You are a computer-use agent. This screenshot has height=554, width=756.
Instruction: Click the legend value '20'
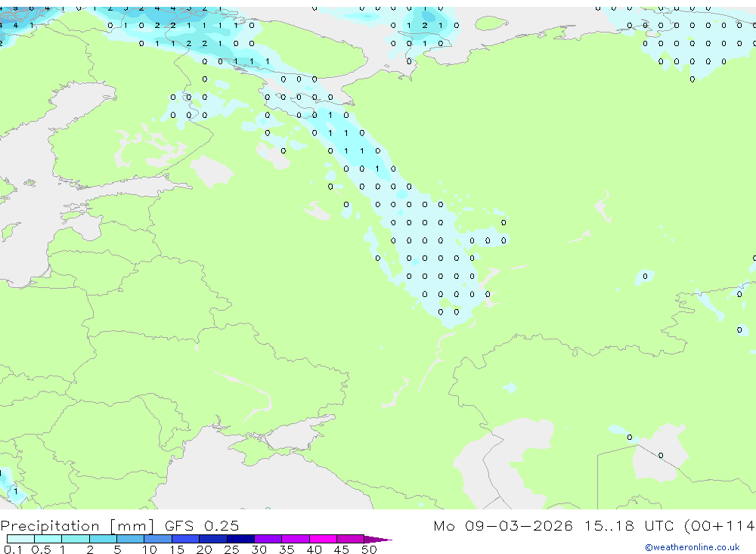[x=204, y=549]
